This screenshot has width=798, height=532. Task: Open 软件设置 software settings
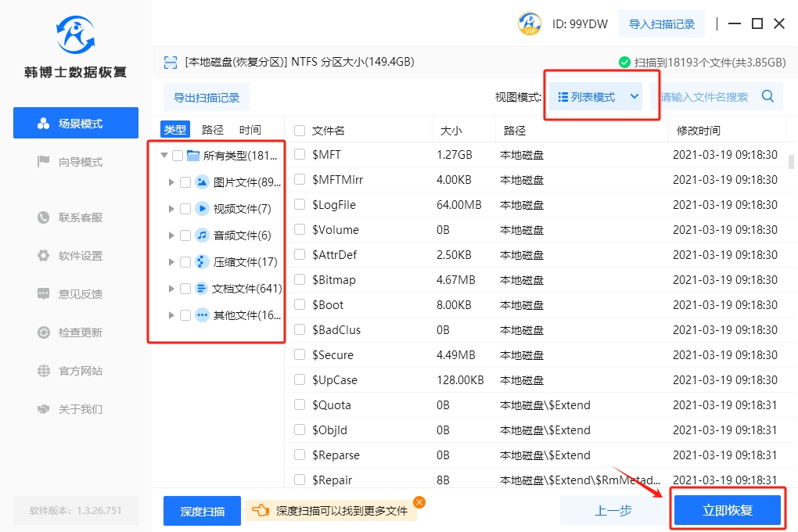pos(80,256)
